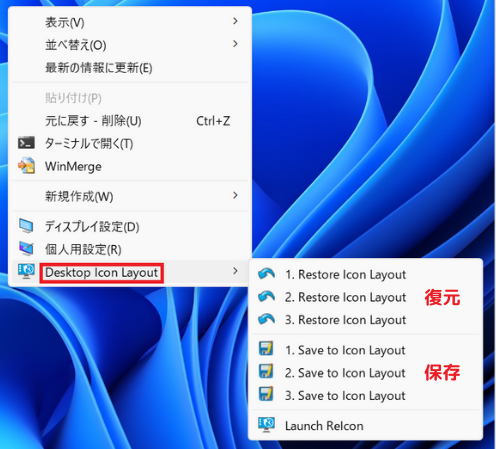Click the personalization icon beside 個人用設定
Viewport: 496px width, 449px height.
[26, 249]
